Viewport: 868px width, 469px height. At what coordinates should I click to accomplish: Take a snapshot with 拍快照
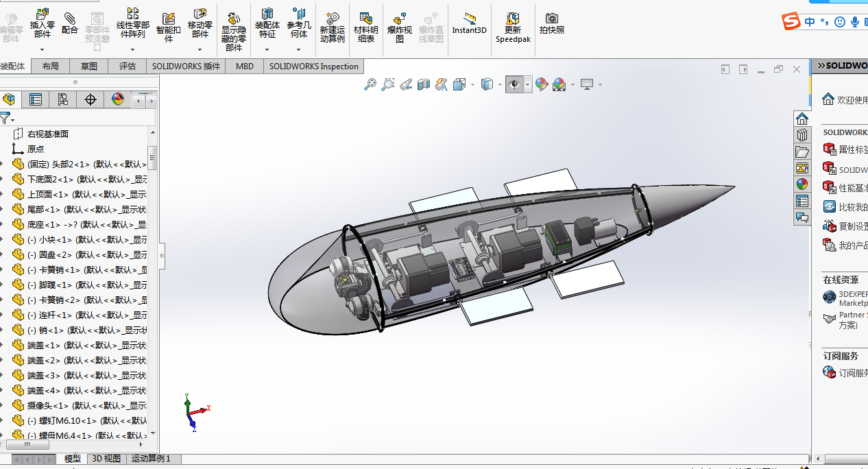tap(552, 22)
